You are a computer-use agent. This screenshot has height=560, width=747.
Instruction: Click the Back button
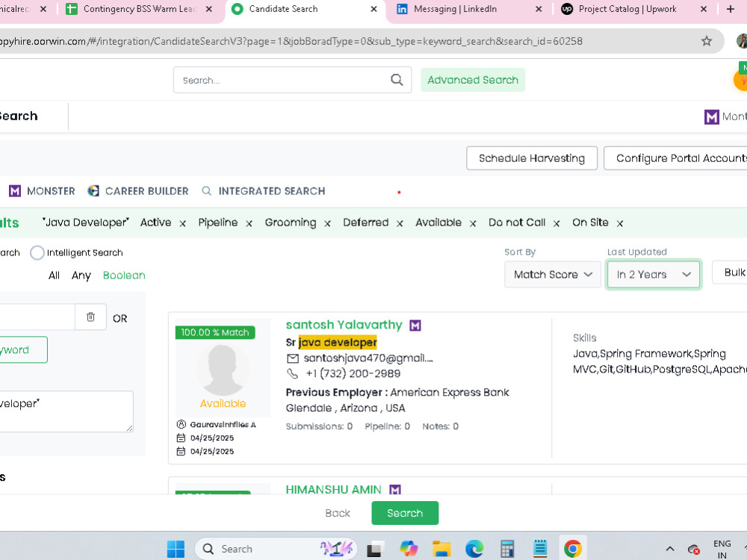tap(338, 513)
